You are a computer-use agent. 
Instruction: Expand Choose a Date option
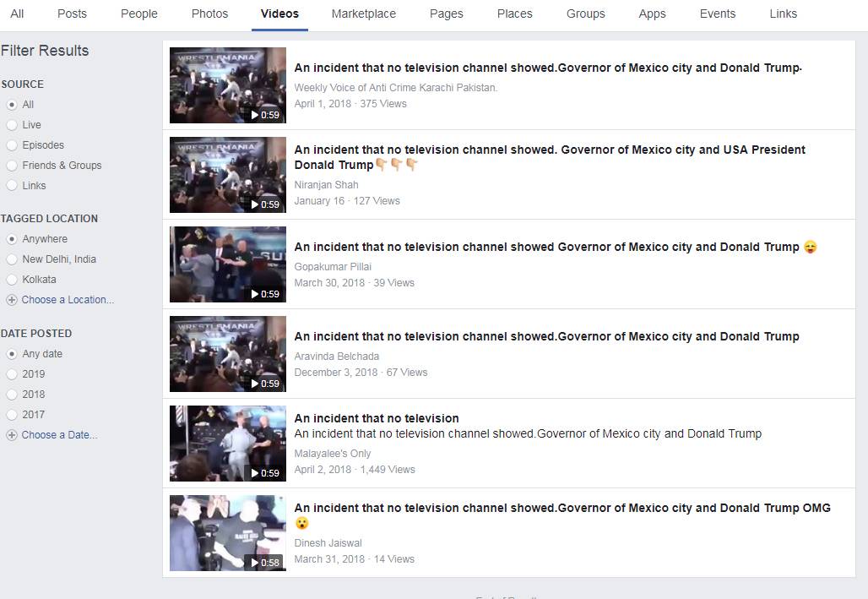point(59,435)
